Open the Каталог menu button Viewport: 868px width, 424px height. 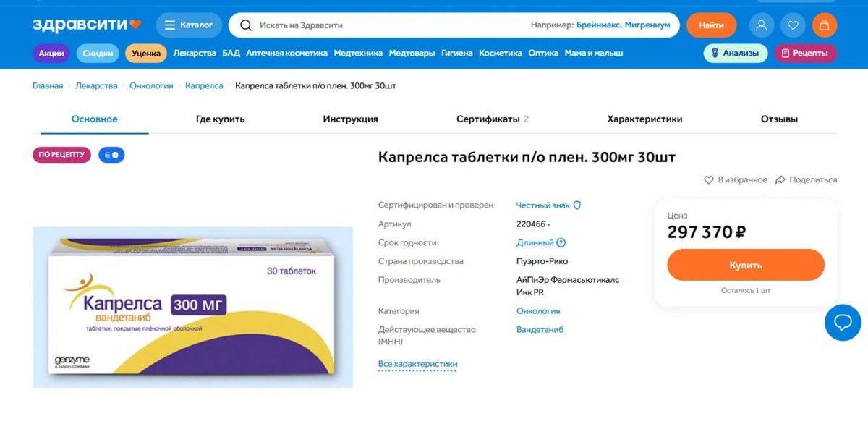[188, 25]
